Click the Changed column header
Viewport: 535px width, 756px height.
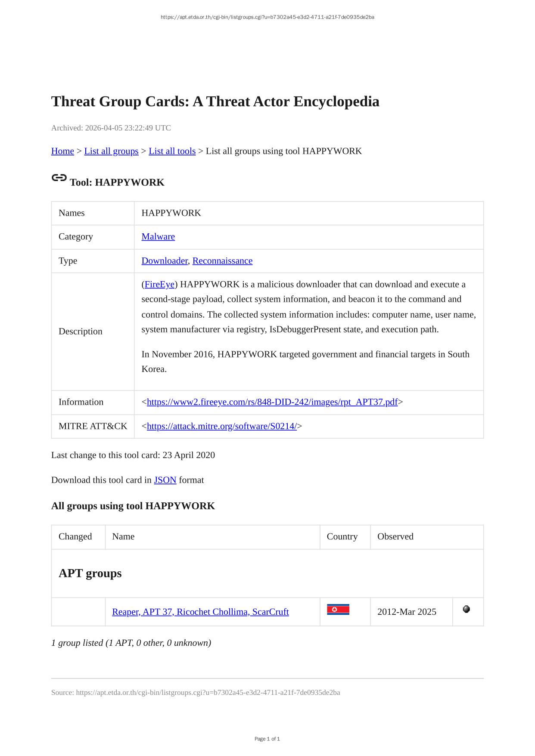click(75, 536)
